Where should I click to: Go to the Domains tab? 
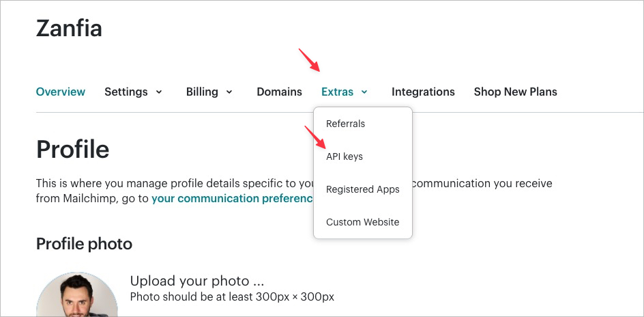pyautogui.click(x=279, y=92)
